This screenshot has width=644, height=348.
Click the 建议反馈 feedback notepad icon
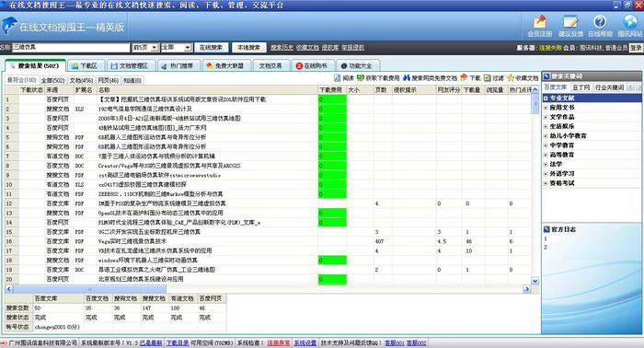coord(570,22)
